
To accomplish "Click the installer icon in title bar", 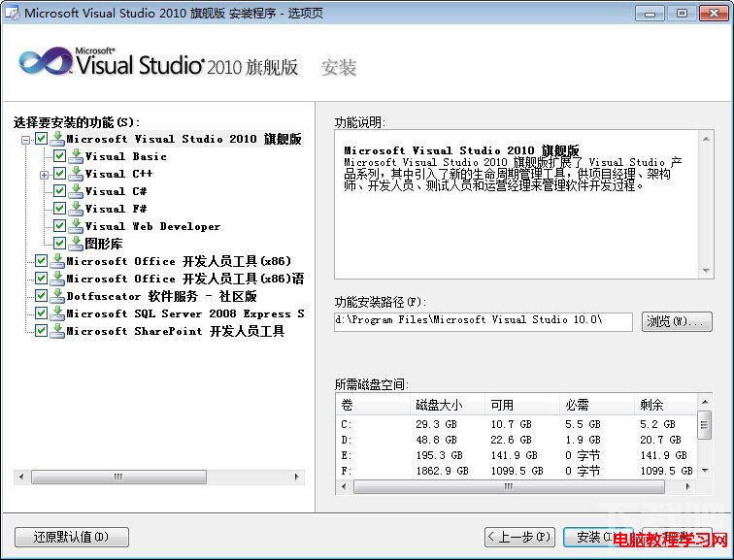I will click(x=13, y=13).
